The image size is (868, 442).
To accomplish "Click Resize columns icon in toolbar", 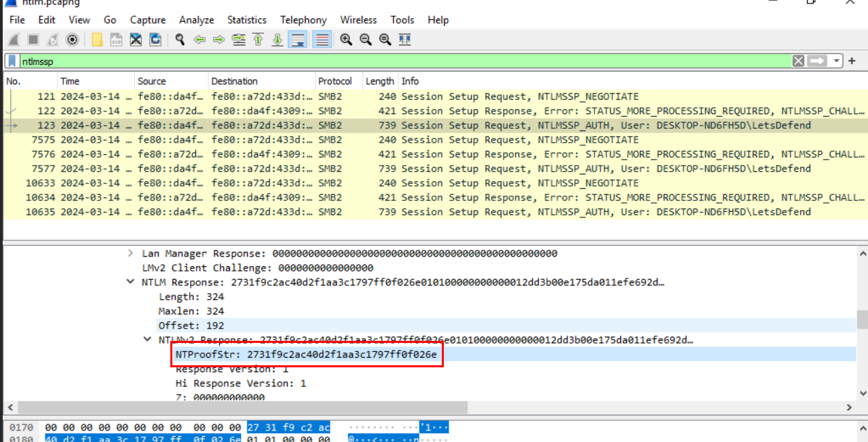I will pos(405,40).
